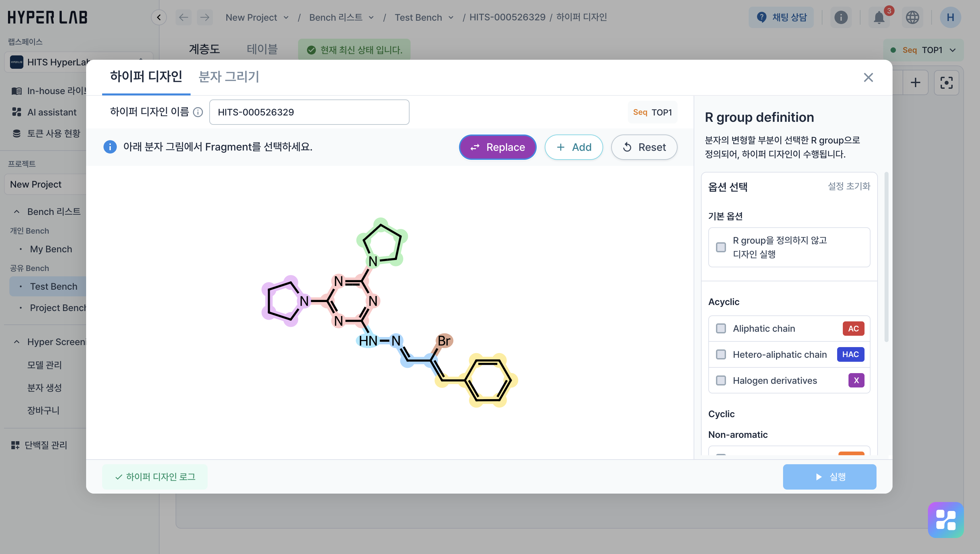Click the fit-to-screen focus icon
The height and width of the screenshot is (554, 980).
[x=946, y=82]
